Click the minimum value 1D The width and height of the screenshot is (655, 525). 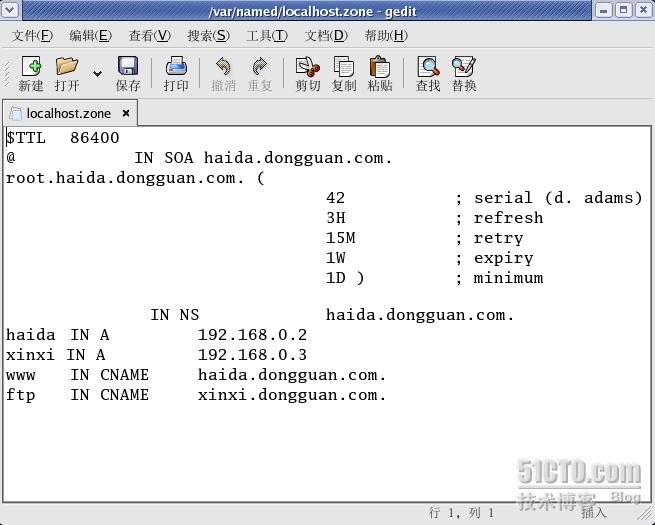335,278
